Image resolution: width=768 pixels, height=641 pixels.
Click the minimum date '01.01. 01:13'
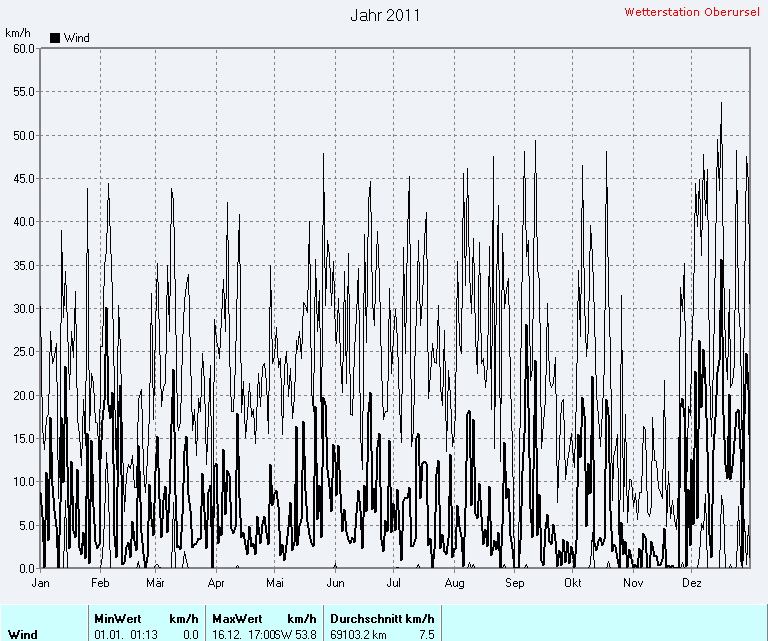pyautogui.click(x=126, y=635)
